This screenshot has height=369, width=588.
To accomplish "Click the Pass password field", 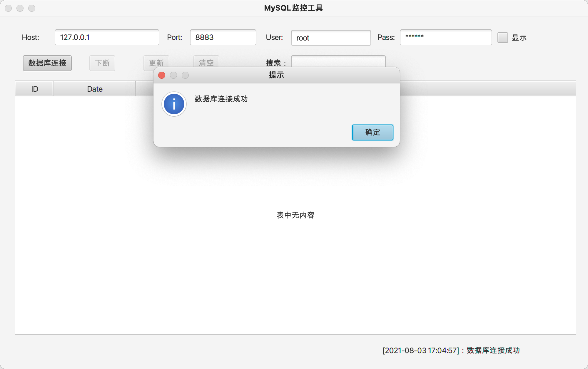I will (x=446, y=37).
